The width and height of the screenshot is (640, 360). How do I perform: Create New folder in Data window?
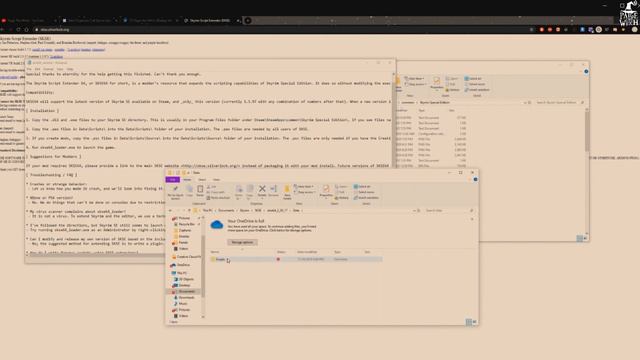click(287, 192)
